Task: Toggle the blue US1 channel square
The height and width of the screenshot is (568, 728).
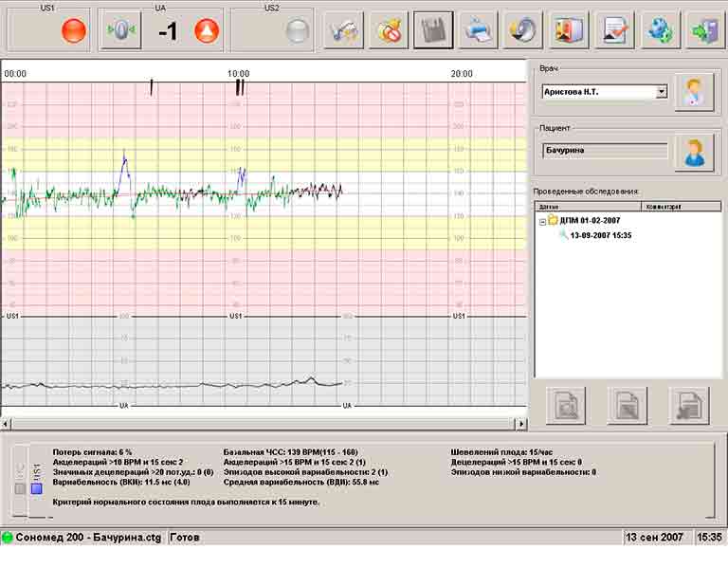Action: coord(36,489)
